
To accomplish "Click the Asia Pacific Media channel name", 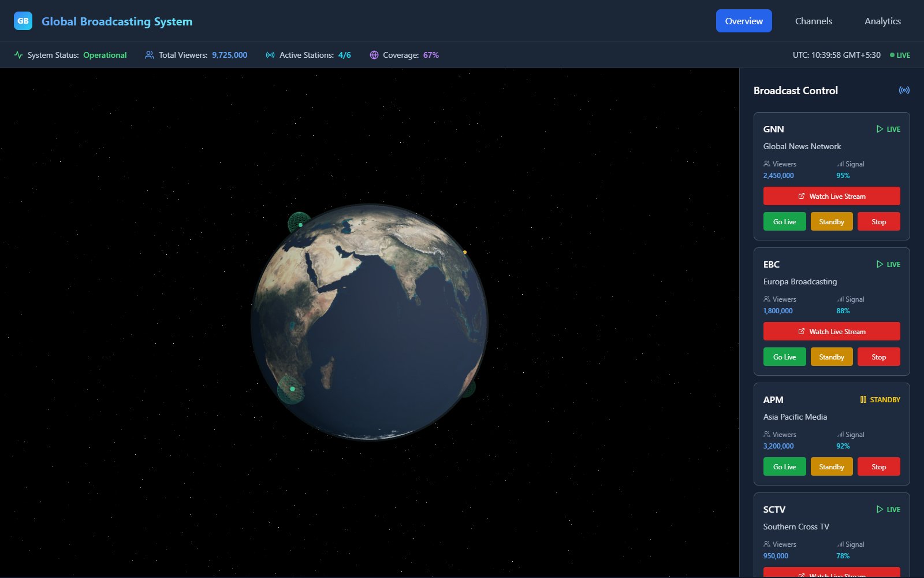I will [x=795, y=417].
